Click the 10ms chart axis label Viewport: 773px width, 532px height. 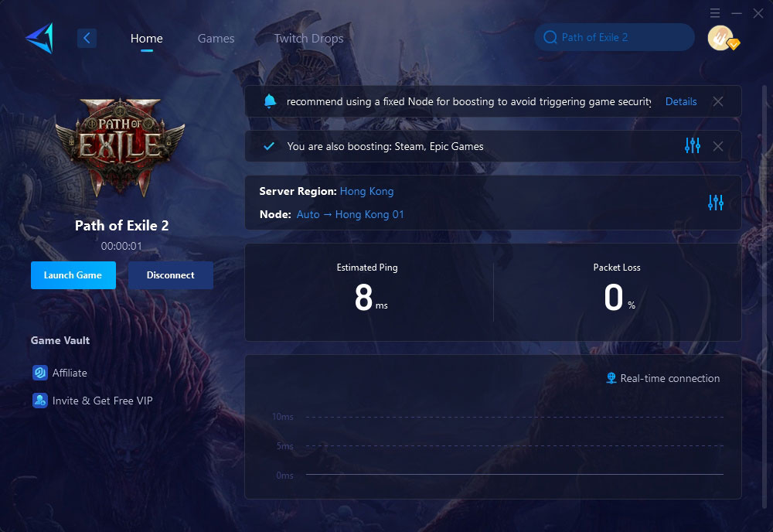click(282, 417)
